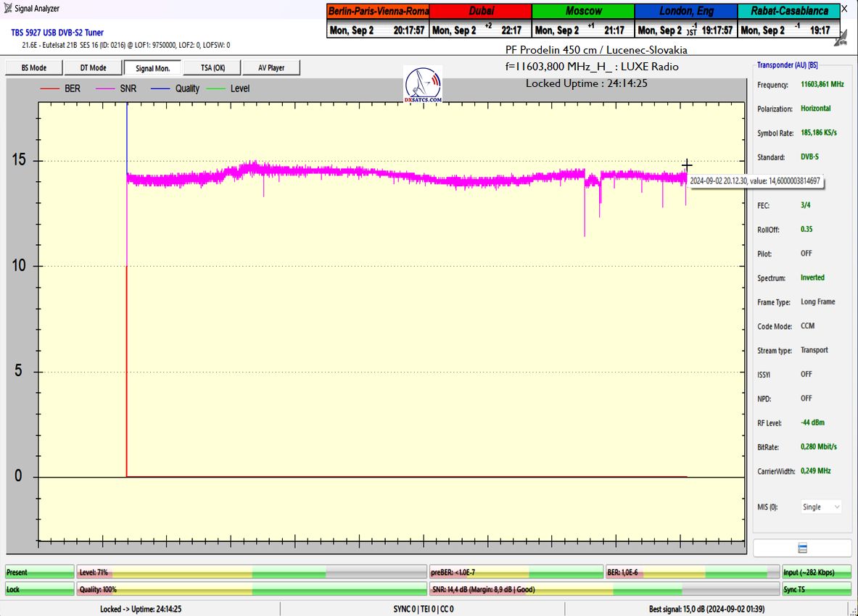858x616 pixels.
Task: Switch to the DT Mode tab
Action: pyautogui.click(x=91, y=68)
